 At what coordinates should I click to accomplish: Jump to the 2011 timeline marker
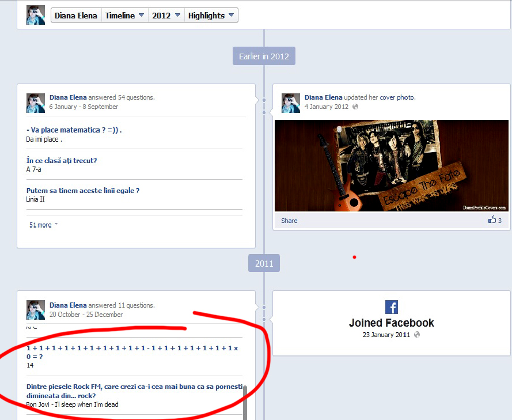[x=264, y=263]
